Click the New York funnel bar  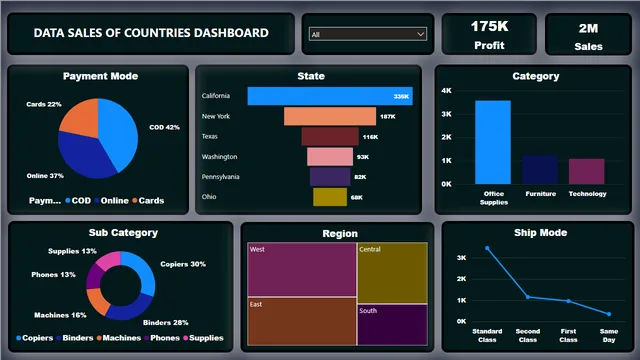click(330, 116)
